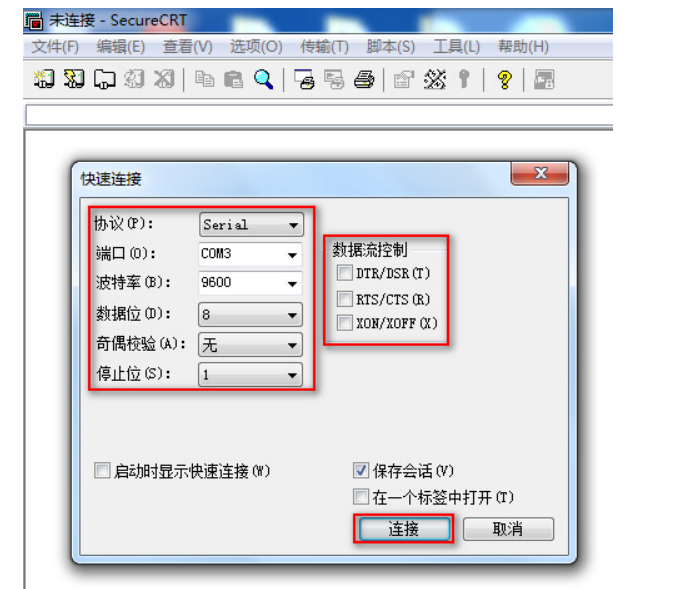The width and height of the screenshot is (687, 589).
Task: Click the printer icon in toolbar
Action: 364,79
